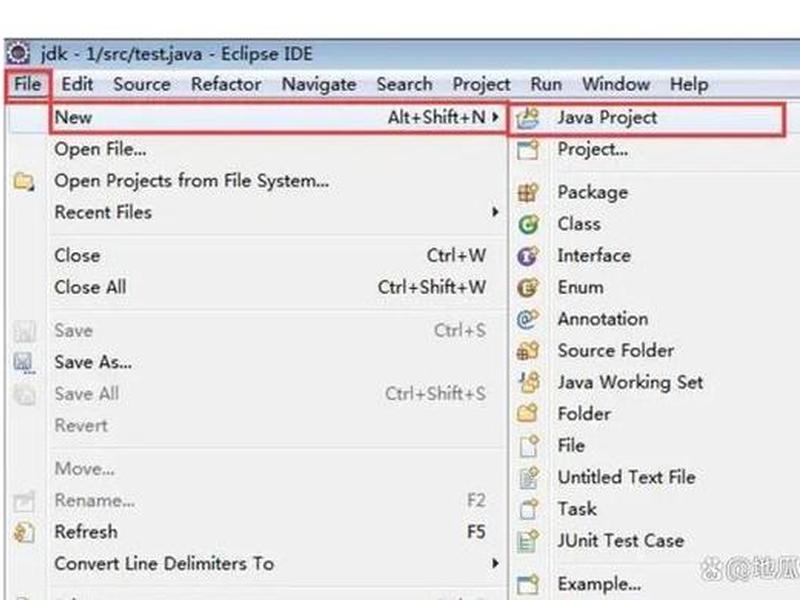Choose Annotation from New submenu
This screenshot has width=800, height=600.
coord(655,319)
